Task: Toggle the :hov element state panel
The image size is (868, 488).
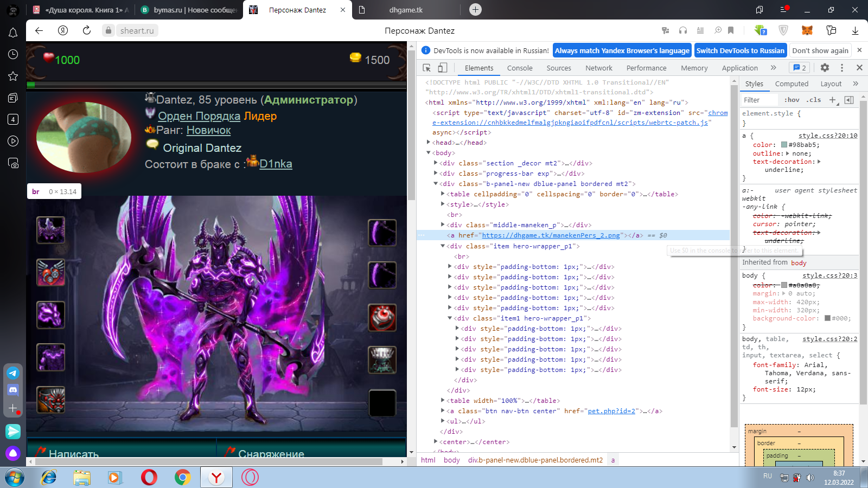Action: tap(792, 100)
